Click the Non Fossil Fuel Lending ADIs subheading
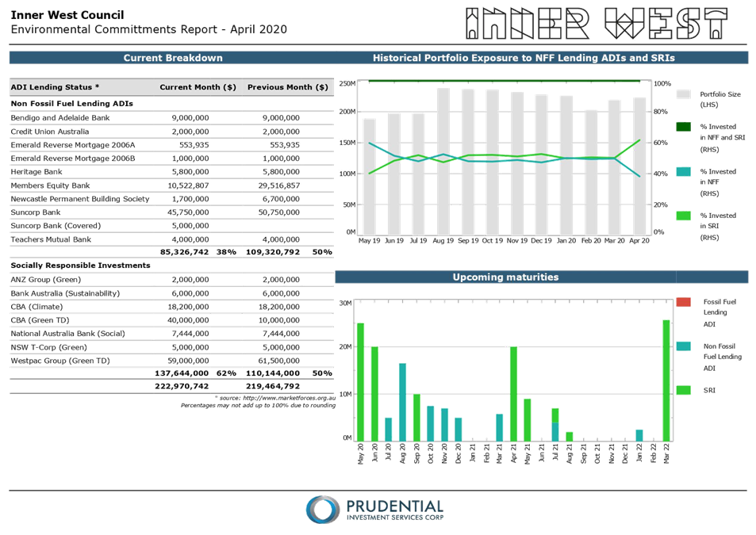Viewport: 756px width, 535px height. pyautogui.click(x=72, y=104)
